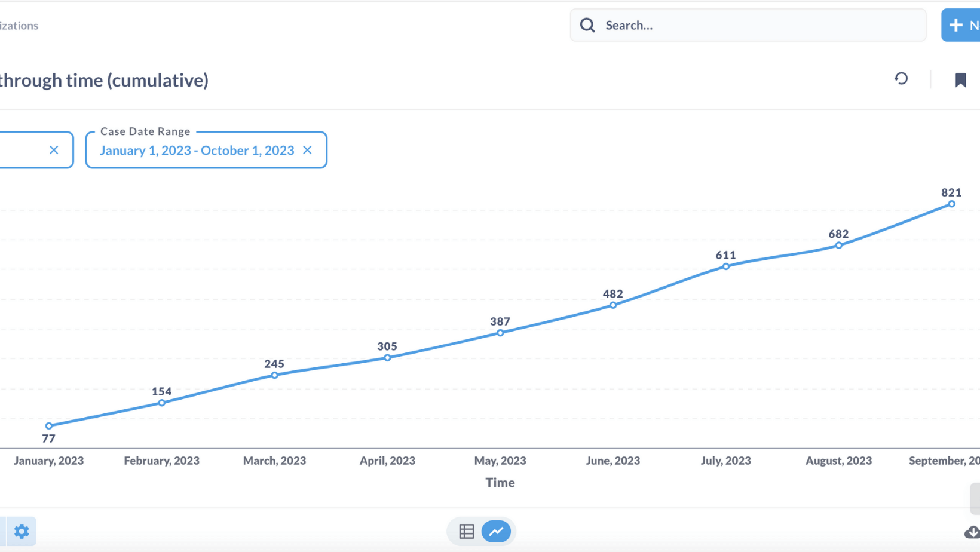Screen dimensions: 980x552
Task: Click the July 2023 data point at 611
Action: pos(725,266)
